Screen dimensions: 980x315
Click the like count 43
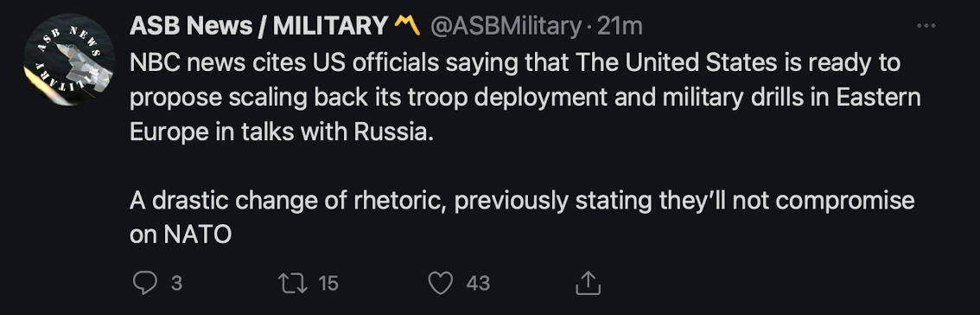(478, 284)
